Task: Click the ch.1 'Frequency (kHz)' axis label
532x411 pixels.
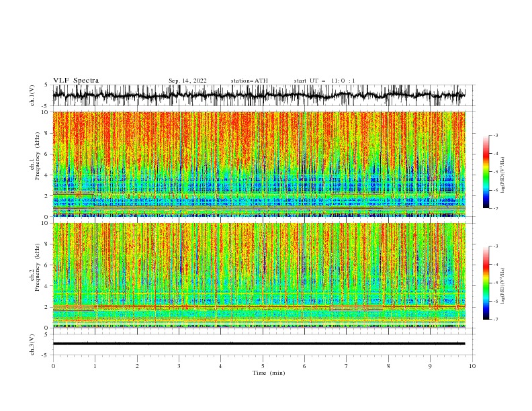Action: click(38, 156)
